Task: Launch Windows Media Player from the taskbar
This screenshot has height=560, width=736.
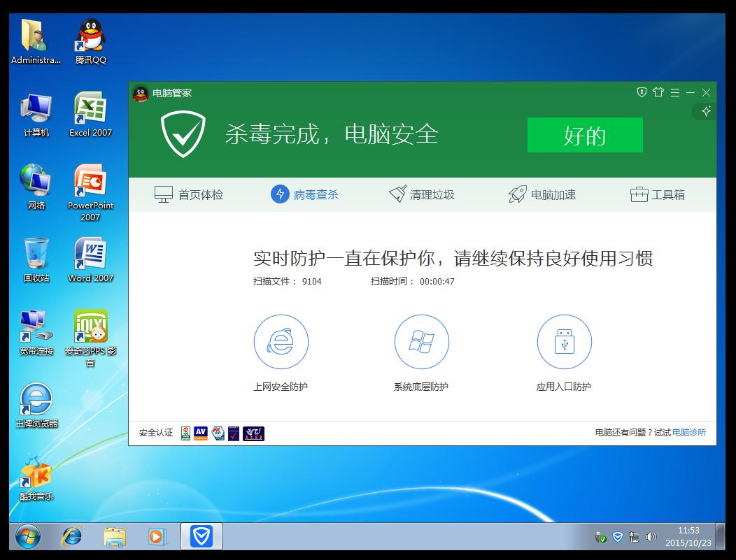Action: (x=157, y=536)
